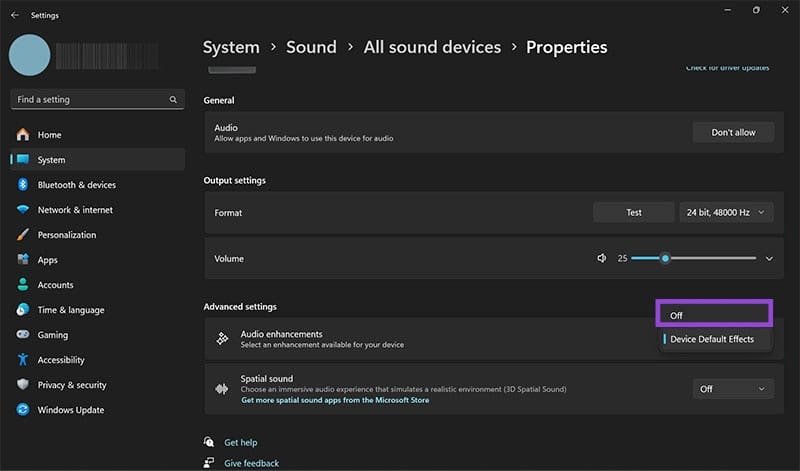This screenshot has height=471, width=800.
Task: Open Network & internet settings
Action: (x=97, y=210)
